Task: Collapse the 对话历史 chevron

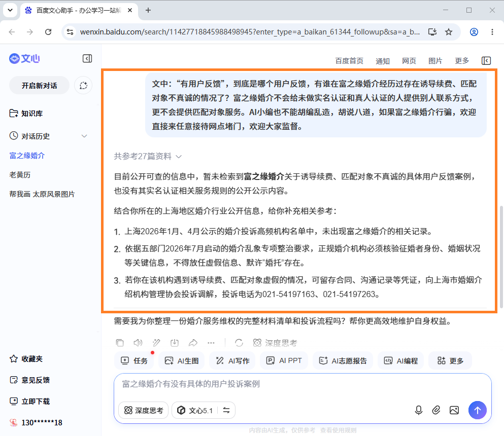Action: coord(84,136)
